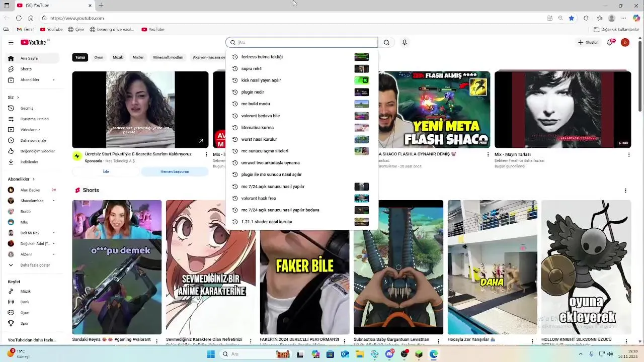This screenshot has height=362, width=644.
Task: Choose suggestion 'fortress bulma taktiği'
Action: pos(302,57)
